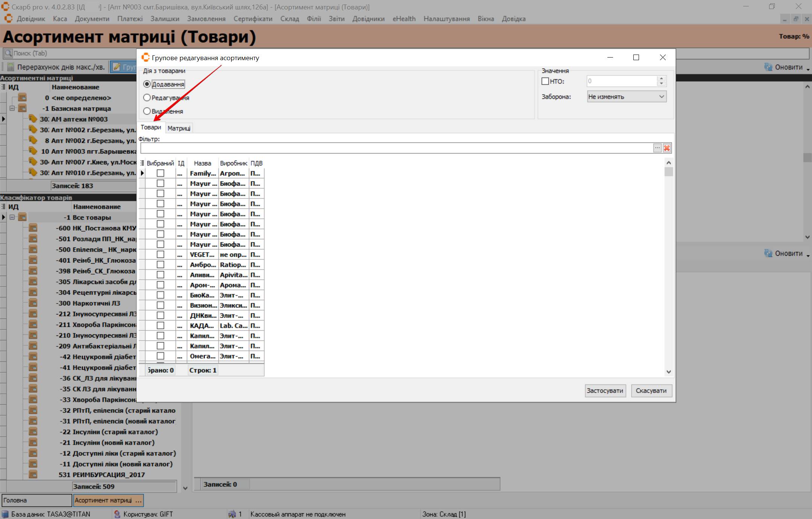Viewport: 812px width, 519px height.
Task: Select the Редагування radio button
Action: pyautogui.click(x=147, y=98)
